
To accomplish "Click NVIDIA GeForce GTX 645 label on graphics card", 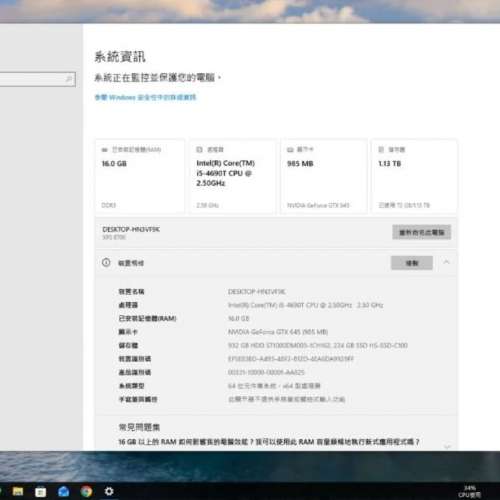I will click(x=318, y=205).
